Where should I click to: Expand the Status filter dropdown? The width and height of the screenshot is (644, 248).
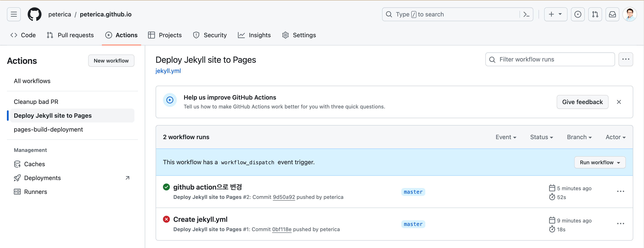point(542,137)
